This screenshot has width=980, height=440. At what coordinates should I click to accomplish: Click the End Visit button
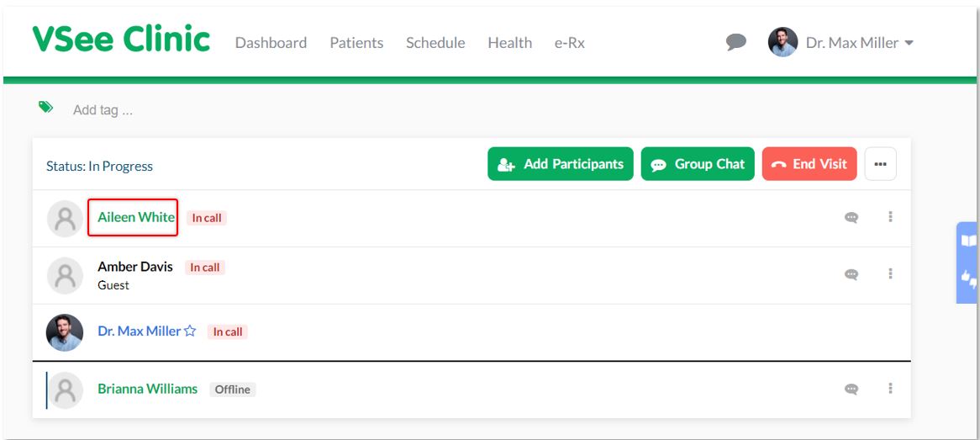809,164
